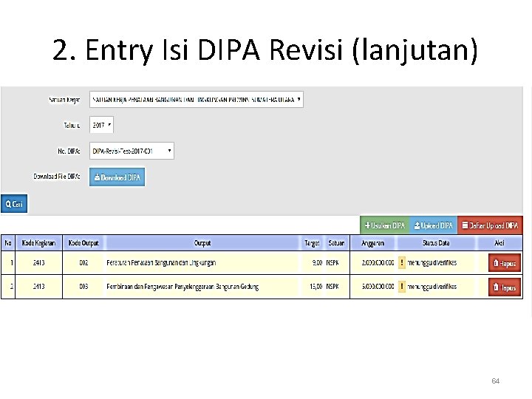Image resolution: width=532 pixels, height=399 pixels.
Task: Click menunggu diverifikasi status in row 1
Action: click(x=432, y=262)
